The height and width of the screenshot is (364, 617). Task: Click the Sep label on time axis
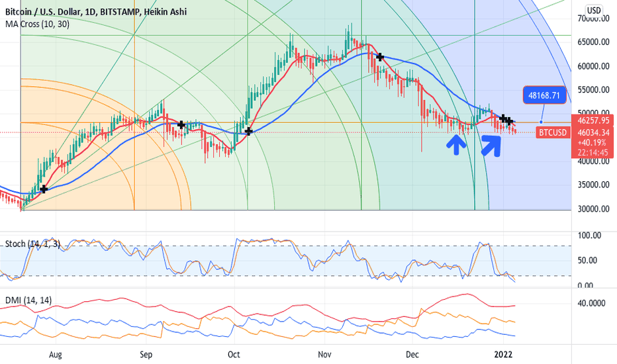pos(146,355)
